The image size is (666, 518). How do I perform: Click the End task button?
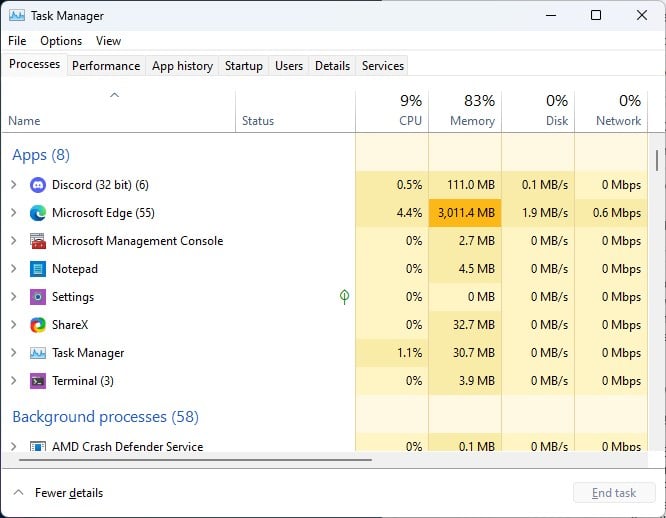(x=614, y=493)
